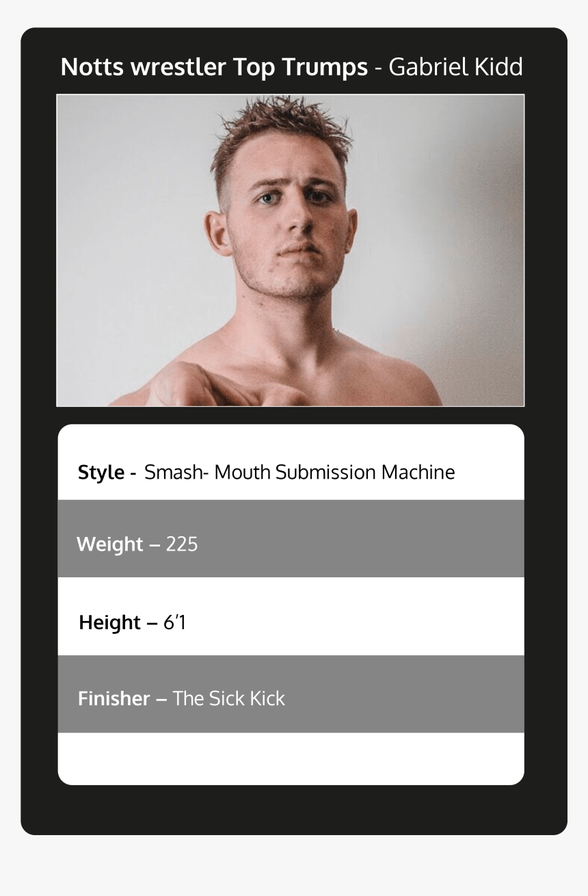
Task: Click the blank gray area after Sick Kick
Action: [405, 694]
